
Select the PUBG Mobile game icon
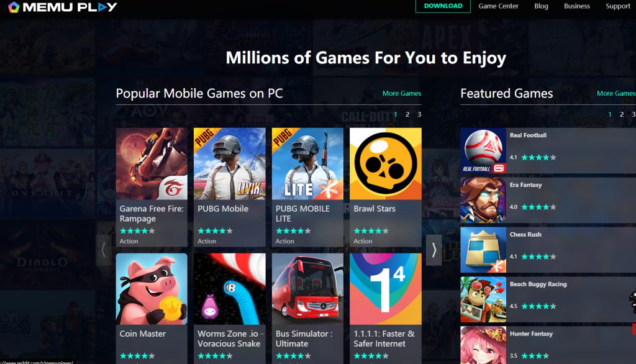point(230,163)
